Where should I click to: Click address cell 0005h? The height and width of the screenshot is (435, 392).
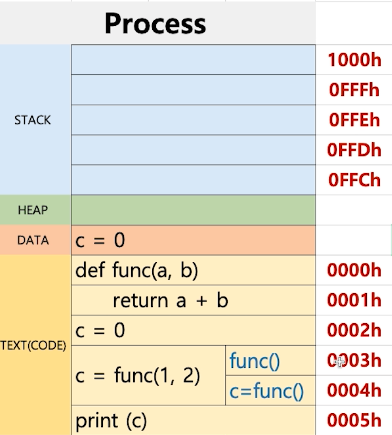pos(354,420)
